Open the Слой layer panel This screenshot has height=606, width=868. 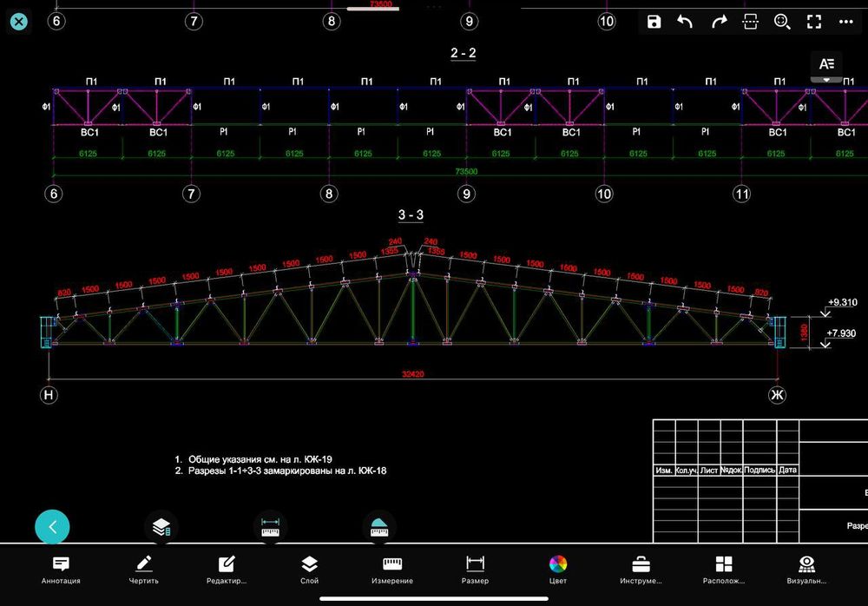[x=310, y=570]
